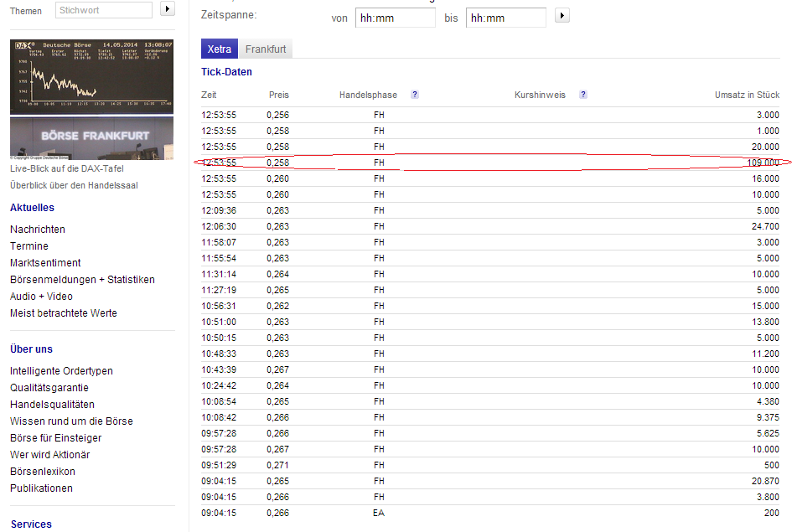The image size is (792, 532).
Task: Open the Börsenlexikon link
Action: (44, 472)
